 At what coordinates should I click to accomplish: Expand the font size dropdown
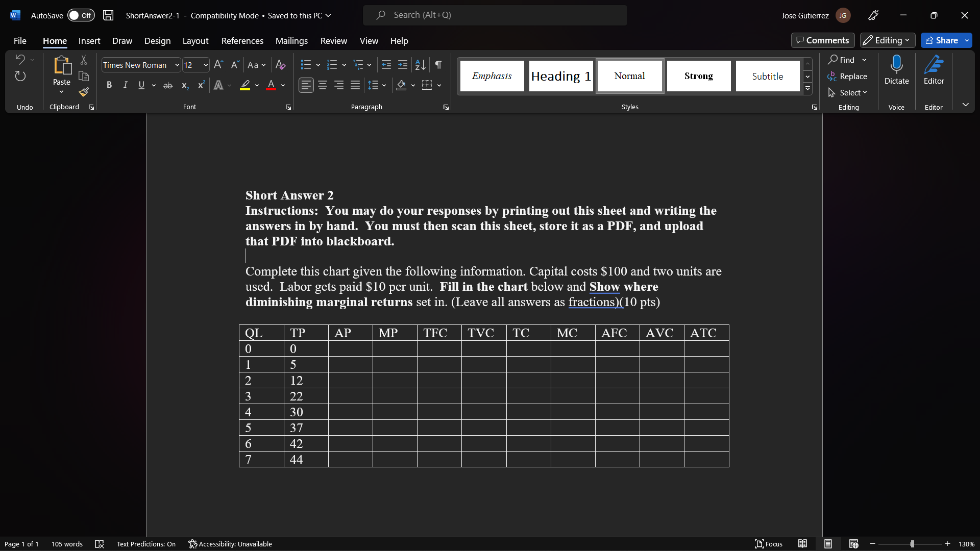pyautogui.click(x=206, y=65)
